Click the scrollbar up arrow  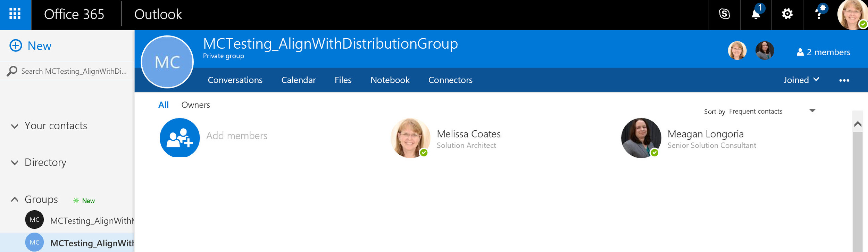tap(858, 124)
